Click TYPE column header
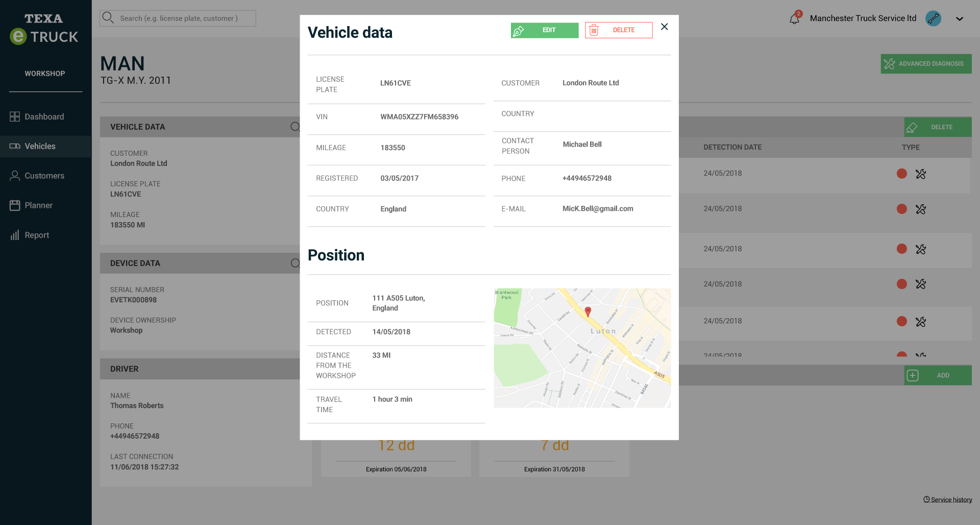The image size is (980, 525). (x=911, y=147)
